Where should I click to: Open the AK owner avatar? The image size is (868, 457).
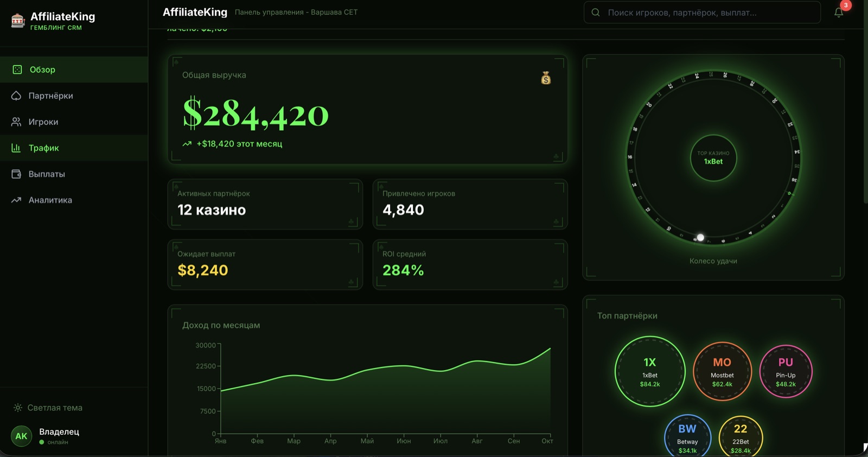21,436
